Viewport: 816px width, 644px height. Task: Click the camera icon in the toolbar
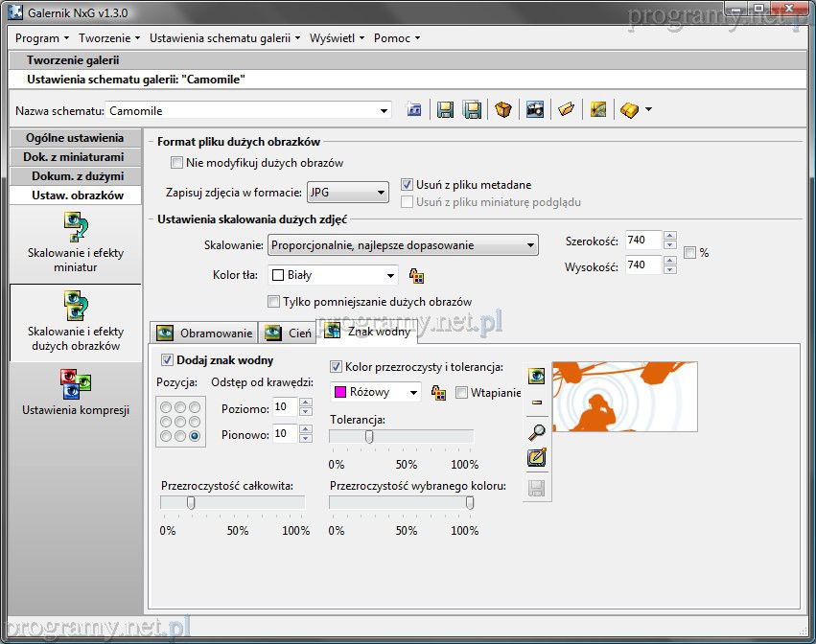(x=534, y=110)
